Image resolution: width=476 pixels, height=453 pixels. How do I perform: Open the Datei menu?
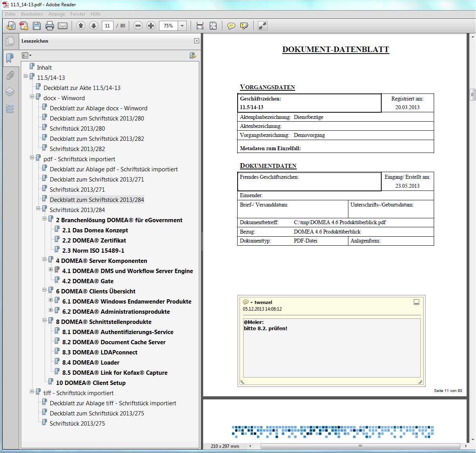(x=10, y=14)
